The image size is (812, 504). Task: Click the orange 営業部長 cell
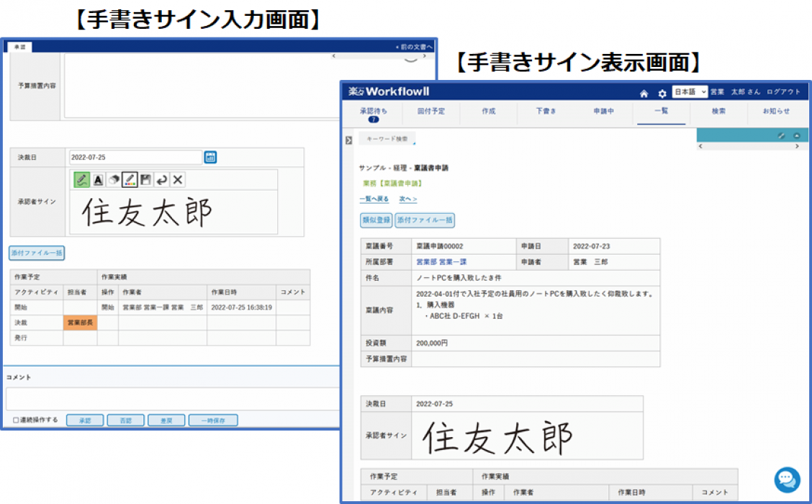point(81,323)
